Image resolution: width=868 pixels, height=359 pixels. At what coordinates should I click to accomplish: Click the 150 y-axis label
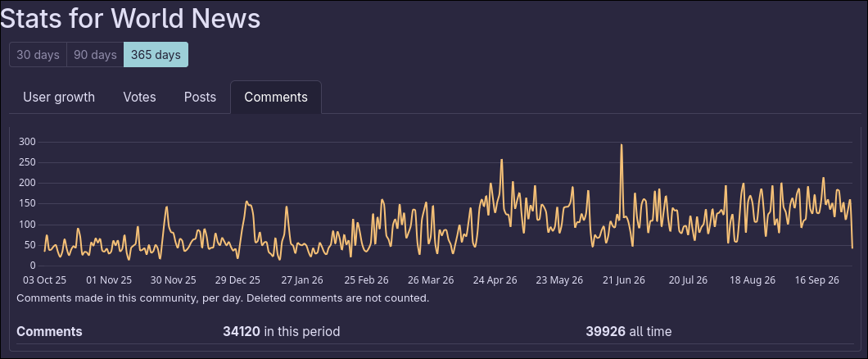point(27,204)
